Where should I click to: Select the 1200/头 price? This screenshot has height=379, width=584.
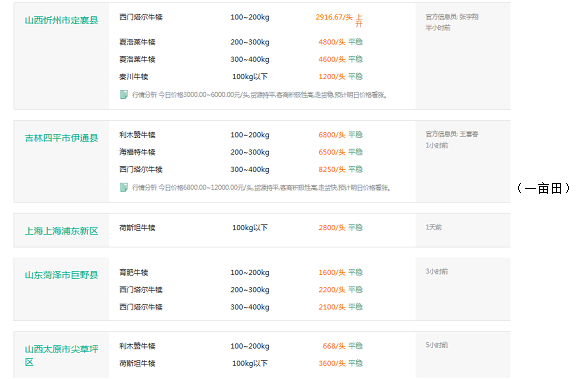332,77
